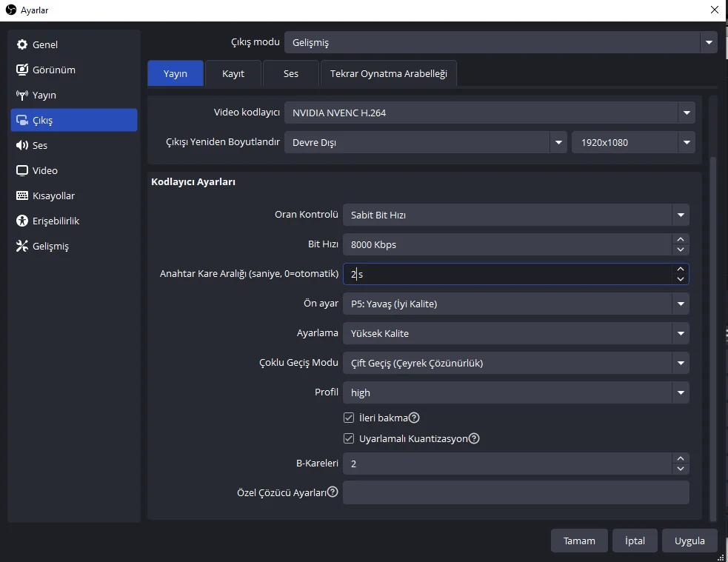Click the Çıkış output icon
This screenshot has height=562, width=728.
[x=21, y=120]
